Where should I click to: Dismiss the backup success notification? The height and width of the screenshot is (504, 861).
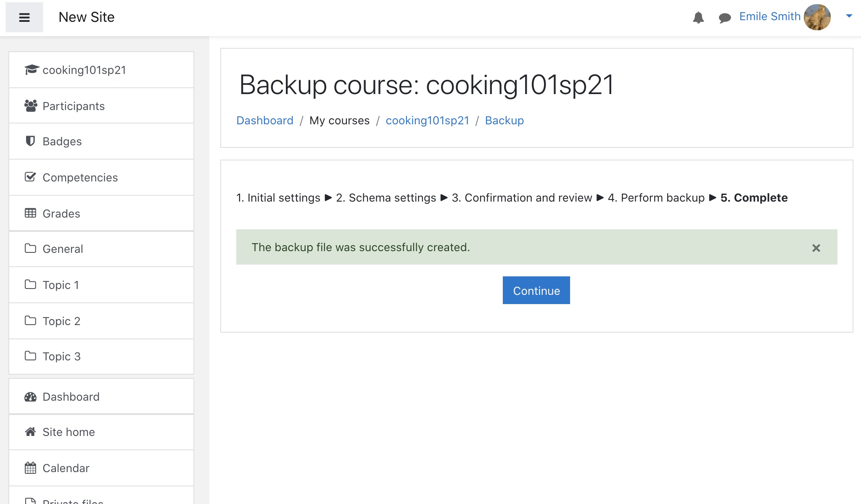(816, 248)
